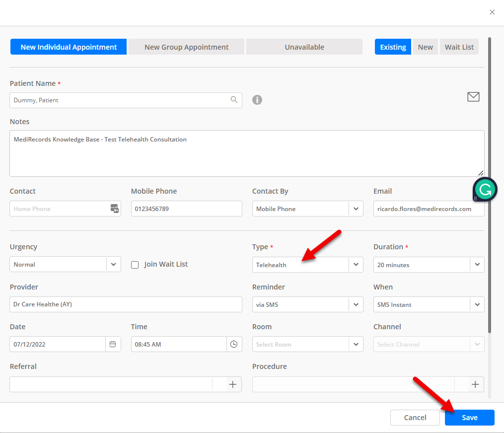
Task: Switch to the Unavailable tab
Action: point(304,47)
